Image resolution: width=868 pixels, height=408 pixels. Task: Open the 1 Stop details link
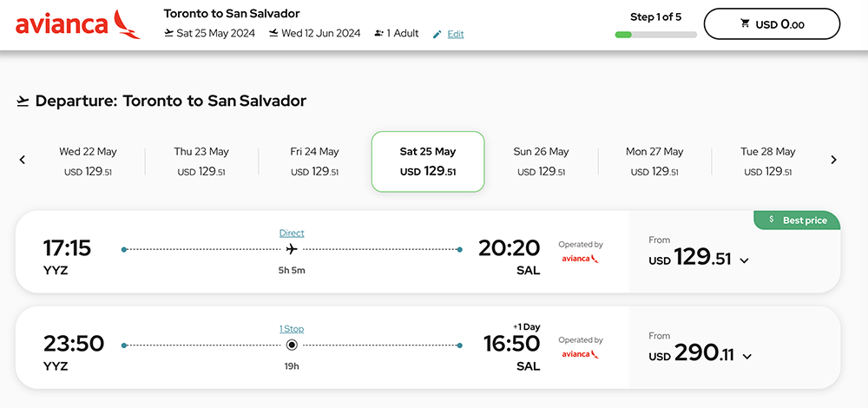pos(292,329)
